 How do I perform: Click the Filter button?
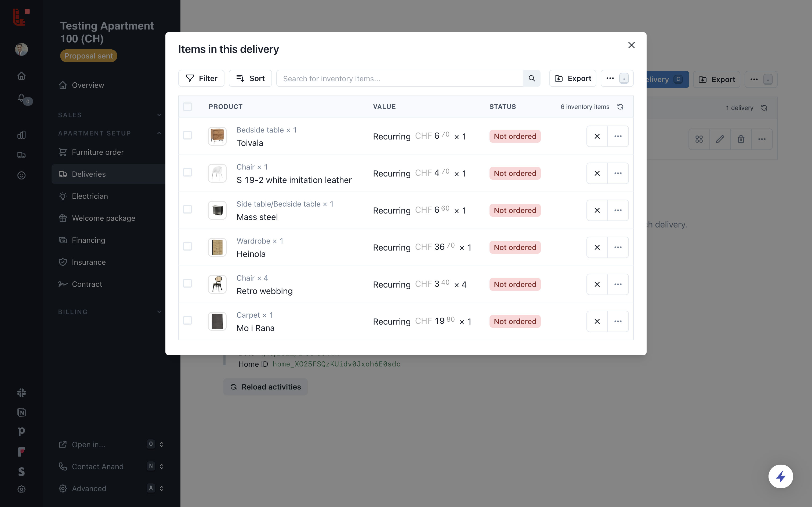click(x=201, y=78)
